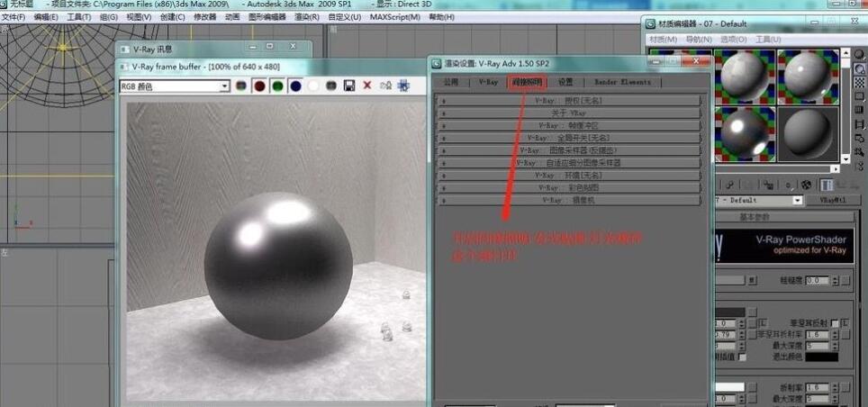This screenshot has width=868, height=407.
Task: Open the Render Elements tab
Action: pos(623,82)
